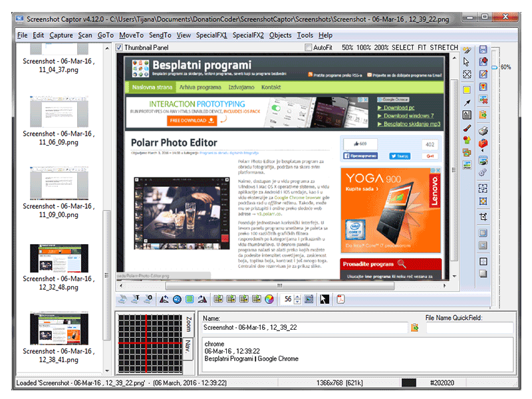The height and width of the screenshot is (399, 532).
Task: Click the magic wand effects icon
Action: pyautogui.click(x=467, y=51)
